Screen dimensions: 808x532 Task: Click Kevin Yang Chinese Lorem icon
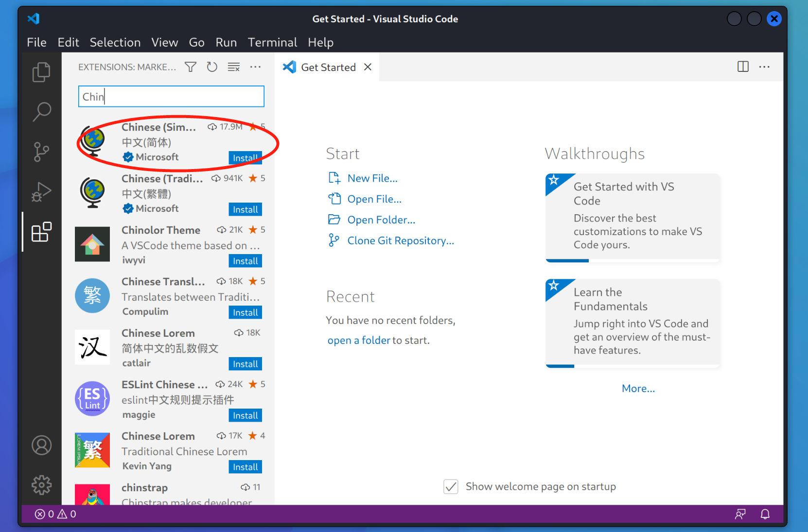point(92,450)
